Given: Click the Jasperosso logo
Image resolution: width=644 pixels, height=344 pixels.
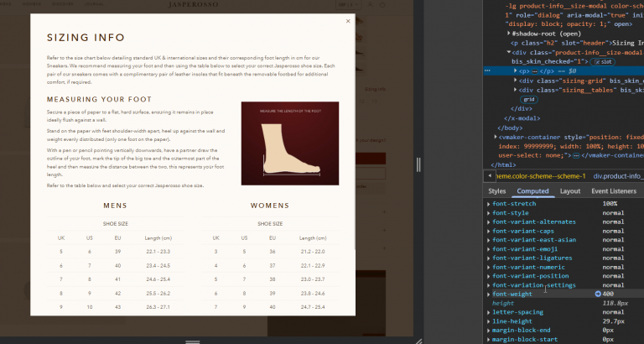Looking at the screenshot, I should click(x=193, y=4).
